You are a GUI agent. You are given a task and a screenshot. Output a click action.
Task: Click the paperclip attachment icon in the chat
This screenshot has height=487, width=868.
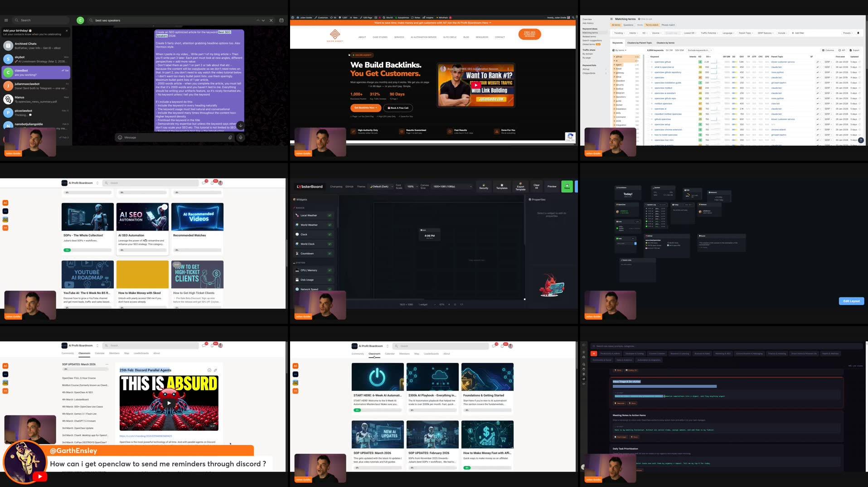click(x=230, y=137)
